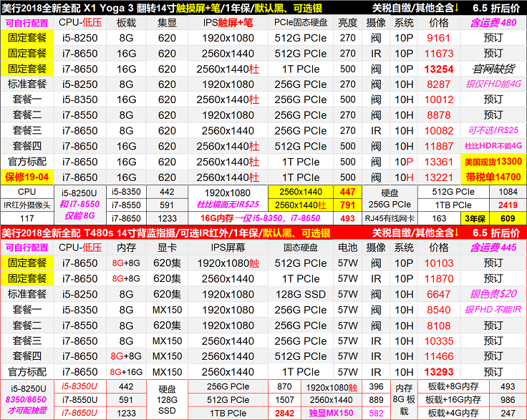527x420 pixels.
Task: Select the '含运费445' header cell
Action: (x=493, y=248)
